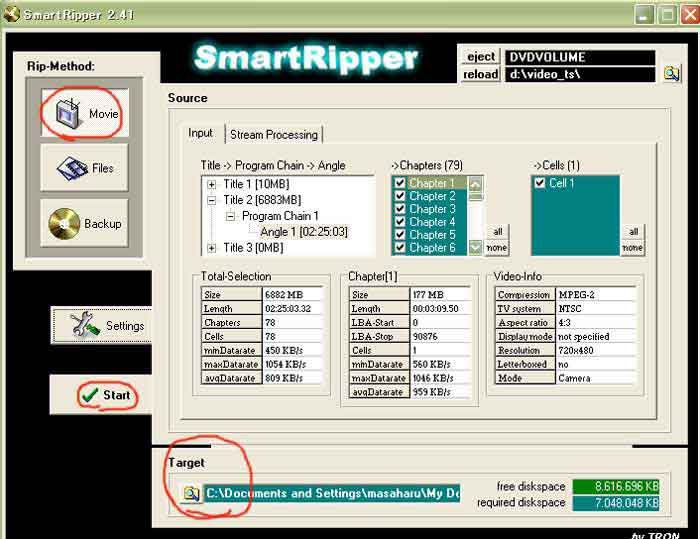Uncheck Chapter 3 checkbox
The height and width of the screenshot is (539, 700).
coord(400,209)
